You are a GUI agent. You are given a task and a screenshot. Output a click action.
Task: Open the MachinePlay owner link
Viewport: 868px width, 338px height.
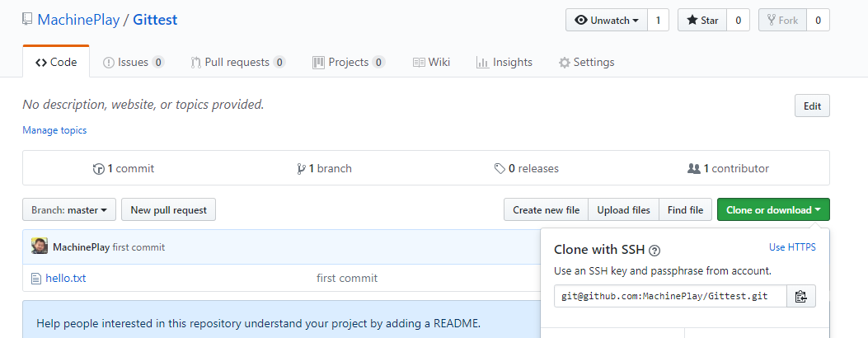coord(78,20)
